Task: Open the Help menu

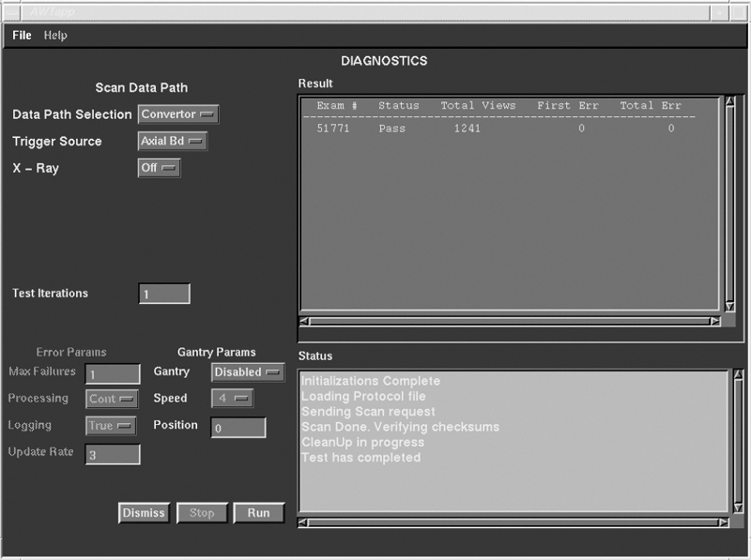Action: coord(55,36)
